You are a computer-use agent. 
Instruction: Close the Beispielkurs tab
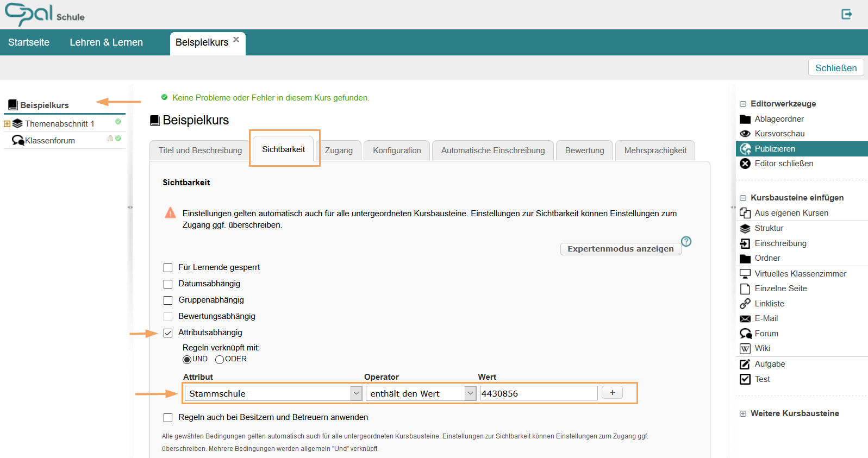236,39
